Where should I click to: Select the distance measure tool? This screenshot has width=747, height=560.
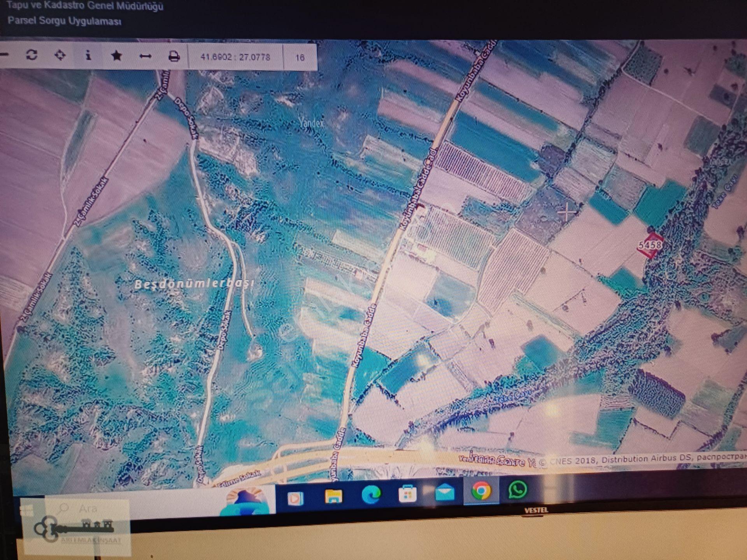[145, 56]
